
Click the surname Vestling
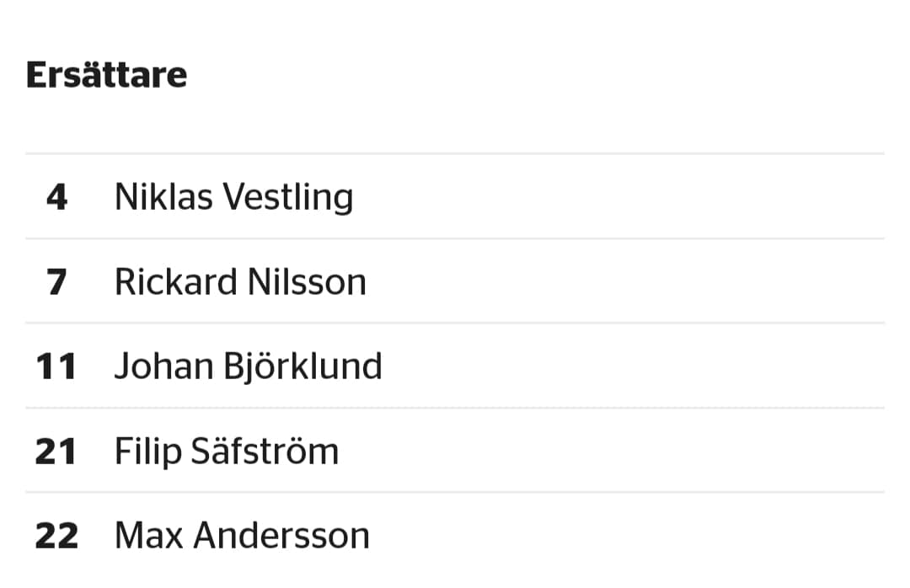point(288,197)
